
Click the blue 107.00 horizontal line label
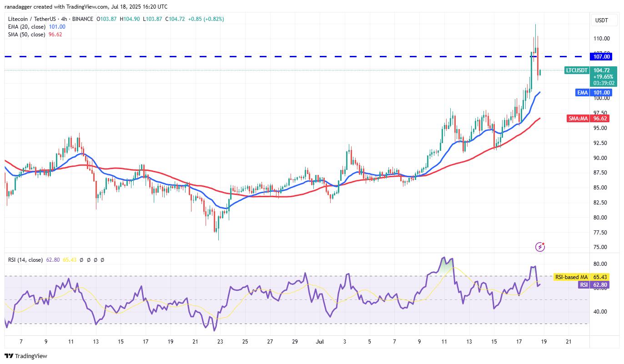[x=602, y=57]
